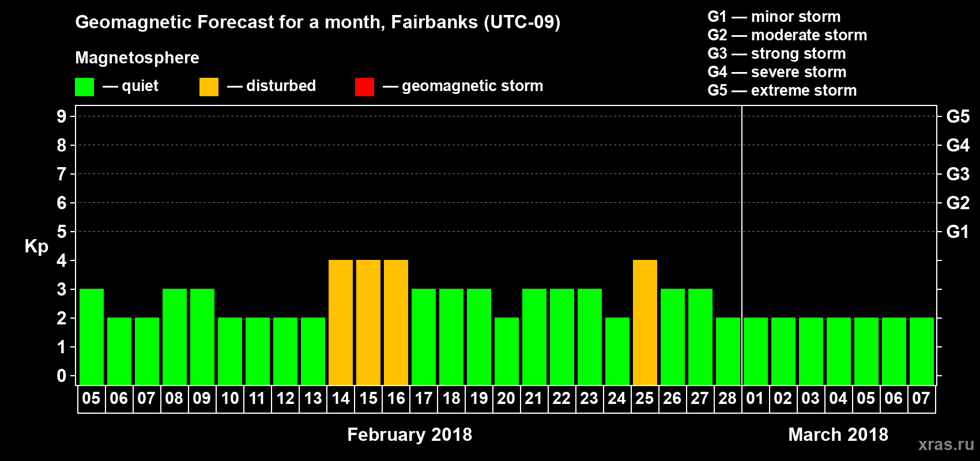Click 'G2 — moderate storm' legend text

pos(787,35)
